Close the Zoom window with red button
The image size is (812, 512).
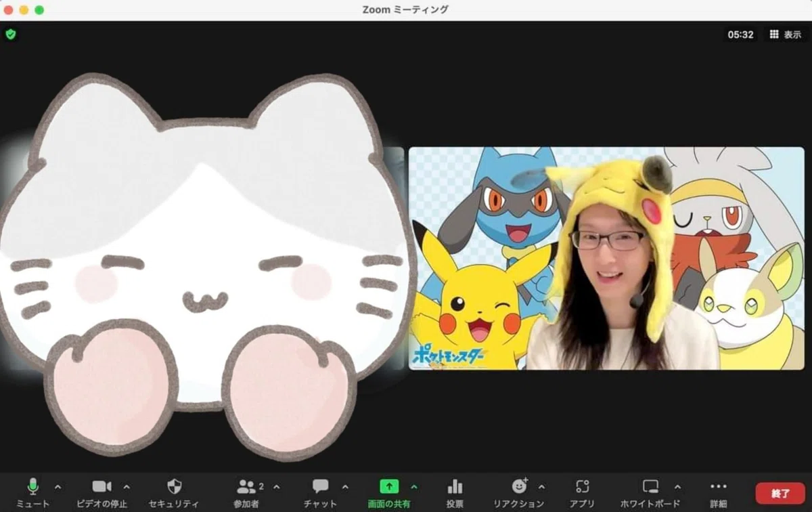click(x=8, y=9)
